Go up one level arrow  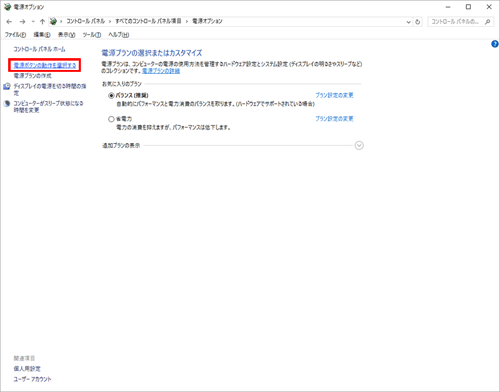click(42, 22)
